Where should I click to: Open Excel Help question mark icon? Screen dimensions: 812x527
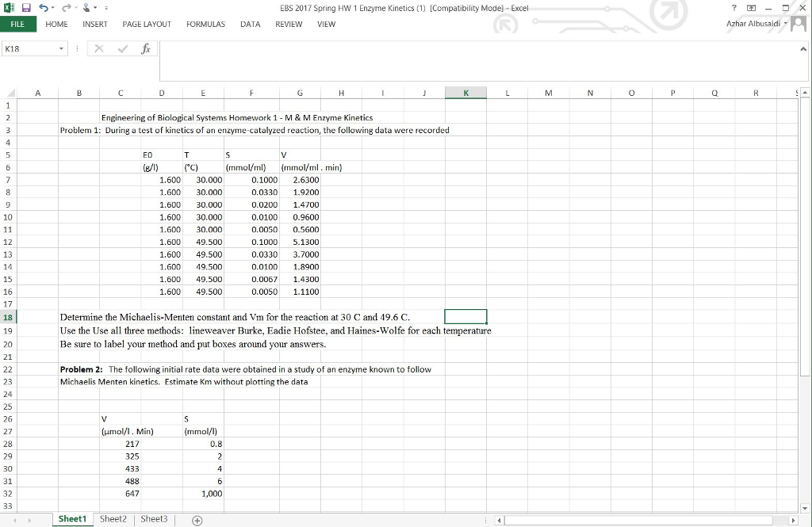coord(734,8)
